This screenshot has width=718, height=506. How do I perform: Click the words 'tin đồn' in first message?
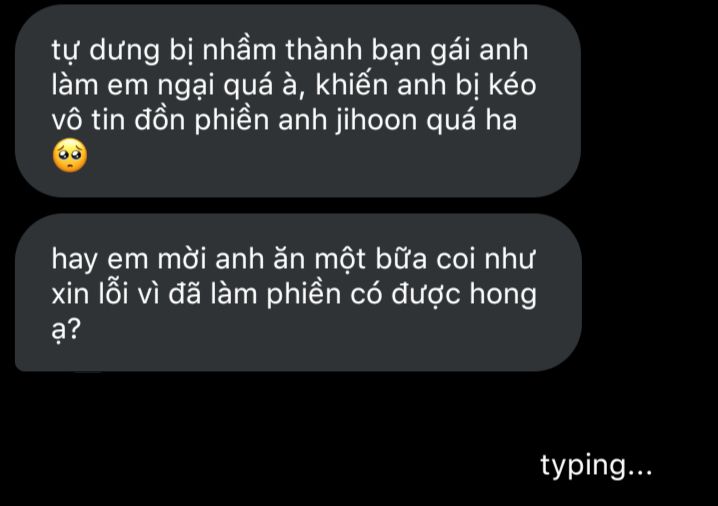pos(140,120)
